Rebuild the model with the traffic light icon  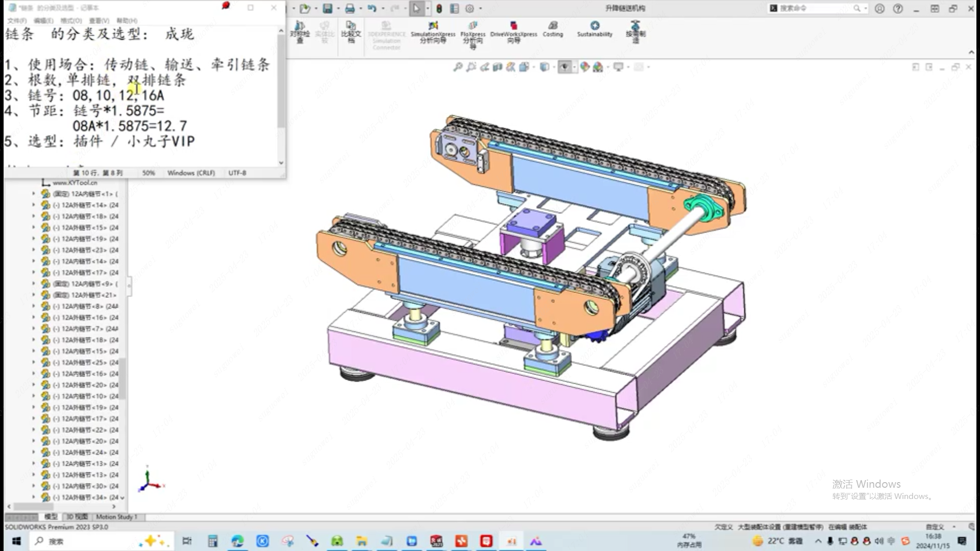click(439, 9)
